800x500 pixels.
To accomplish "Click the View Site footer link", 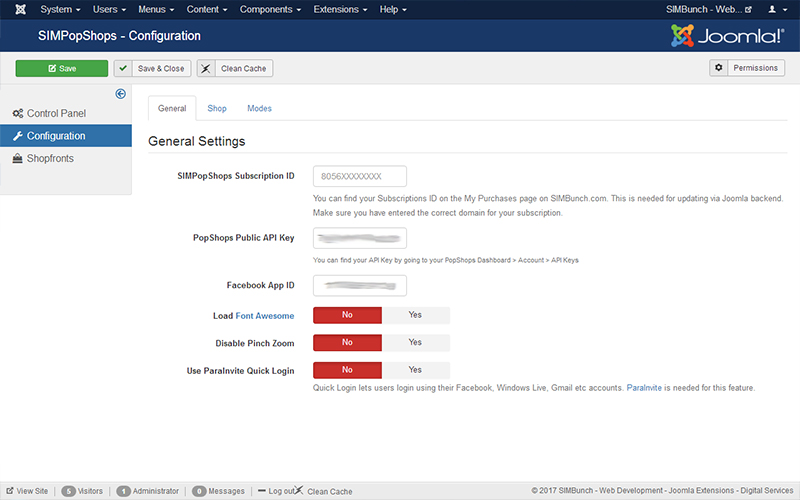I will (x=27, y=491).
